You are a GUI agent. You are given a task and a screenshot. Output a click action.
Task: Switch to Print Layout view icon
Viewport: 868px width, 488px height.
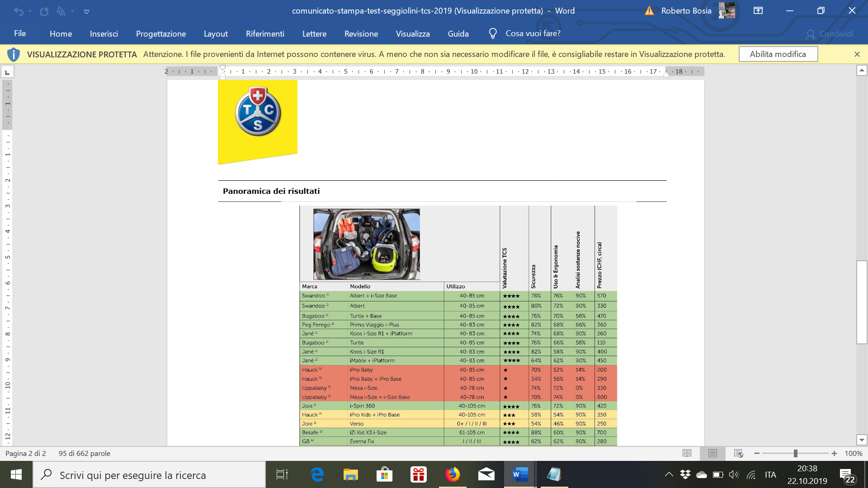pos(712,453)
